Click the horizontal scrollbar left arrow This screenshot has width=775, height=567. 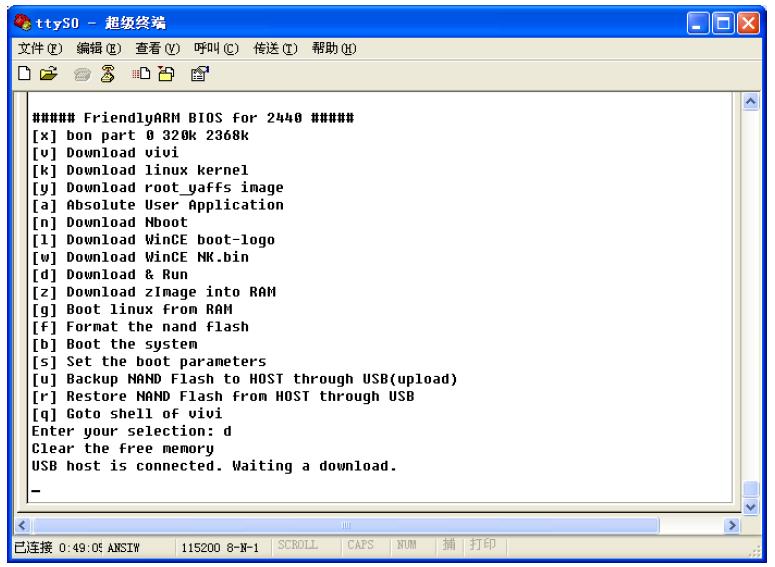tap(19, 523)
